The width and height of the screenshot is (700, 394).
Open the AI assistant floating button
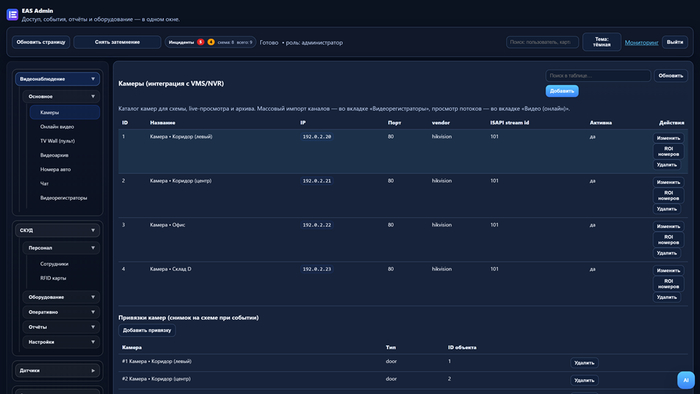(x=686, y=380)
